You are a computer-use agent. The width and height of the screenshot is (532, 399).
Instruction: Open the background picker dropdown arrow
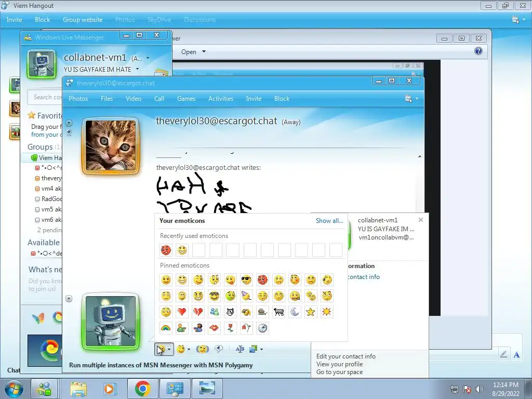(262, 349)
